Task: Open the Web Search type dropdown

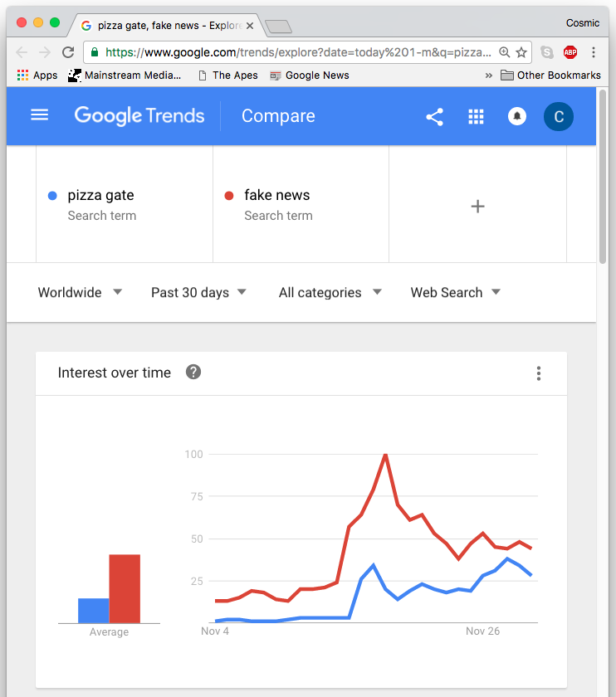Action: pyautogui.click(x=456, y=292)
